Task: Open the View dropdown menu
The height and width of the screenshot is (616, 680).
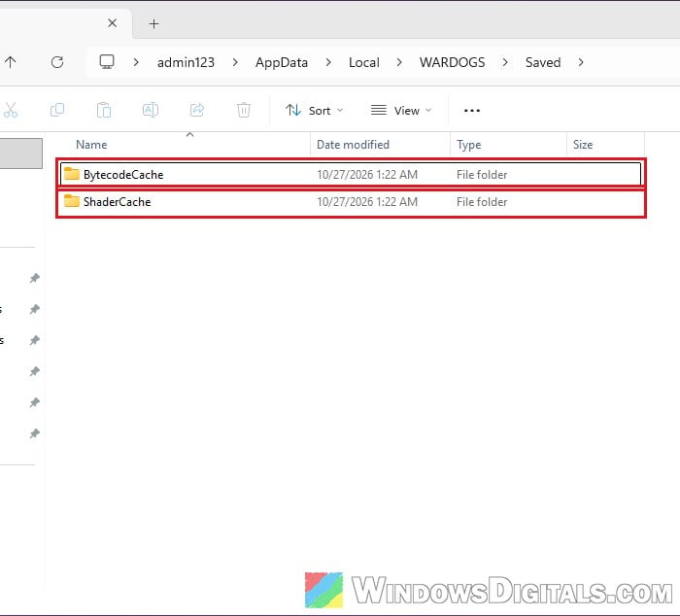Action: point(401,111)
